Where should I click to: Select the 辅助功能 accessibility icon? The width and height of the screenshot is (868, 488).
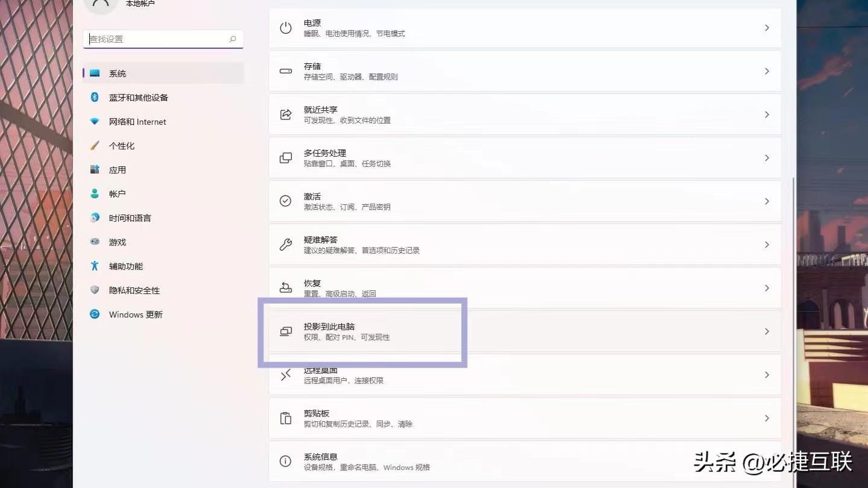pyautogui.click(x=95, y=266)
